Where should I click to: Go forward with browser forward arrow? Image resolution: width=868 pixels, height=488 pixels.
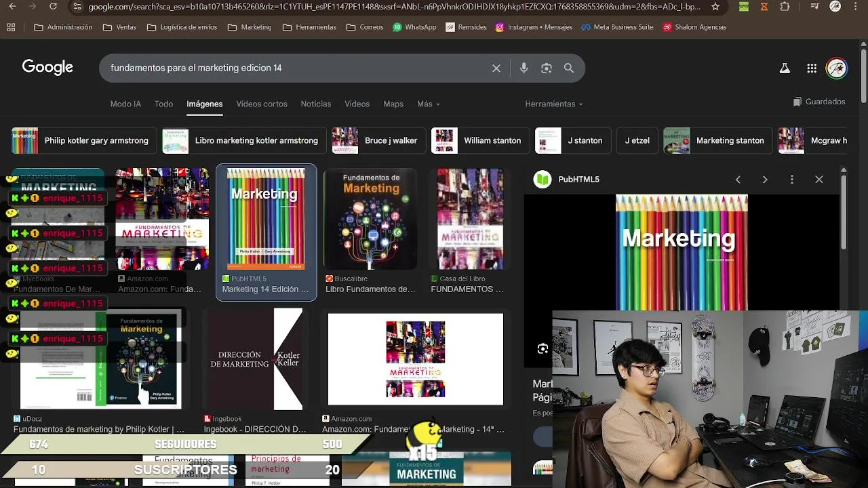click(32, 7)
